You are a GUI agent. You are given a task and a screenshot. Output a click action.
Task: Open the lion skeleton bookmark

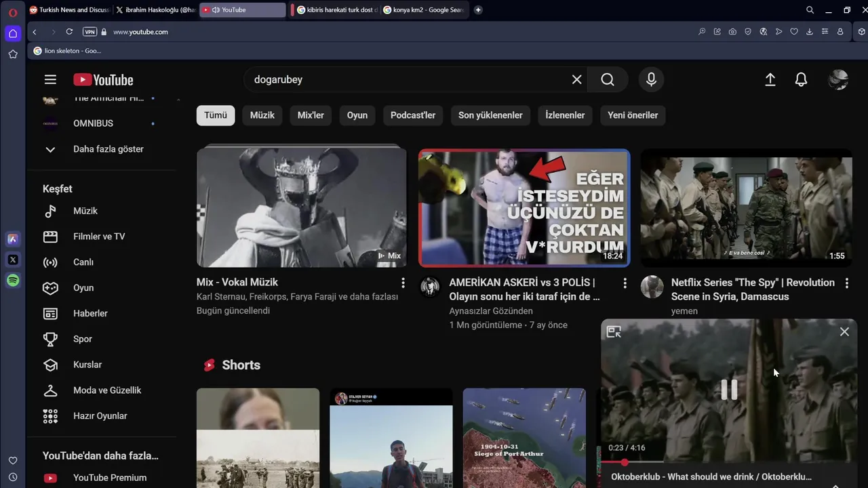[67, 51]
